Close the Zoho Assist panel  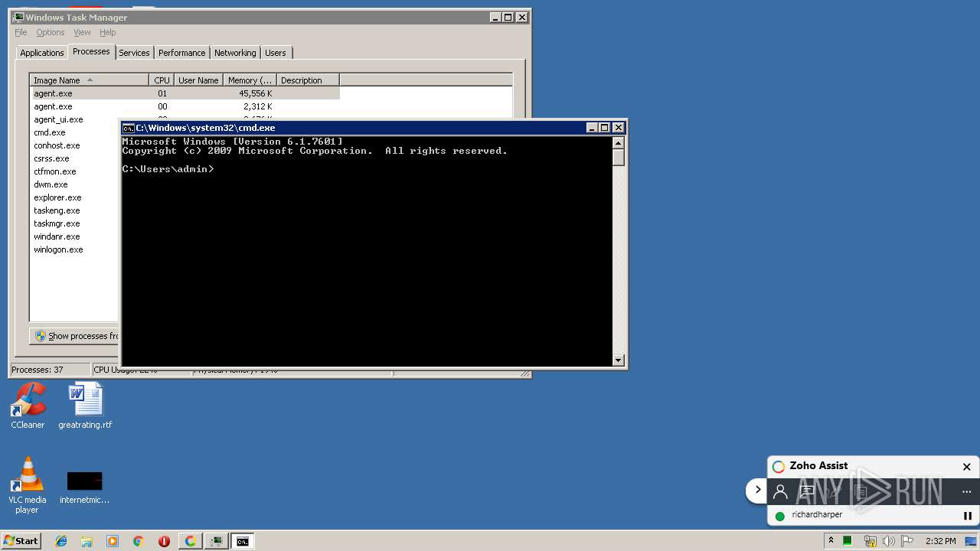click(966, 467)
